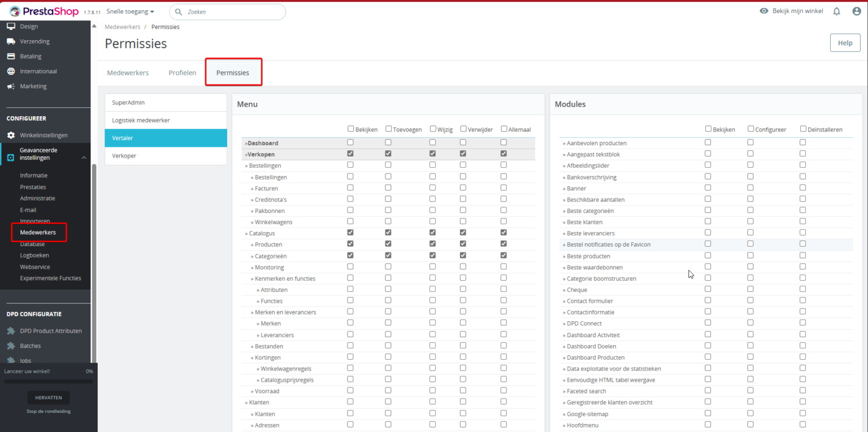Open the notifications bell icon

(x=836, y=11)
